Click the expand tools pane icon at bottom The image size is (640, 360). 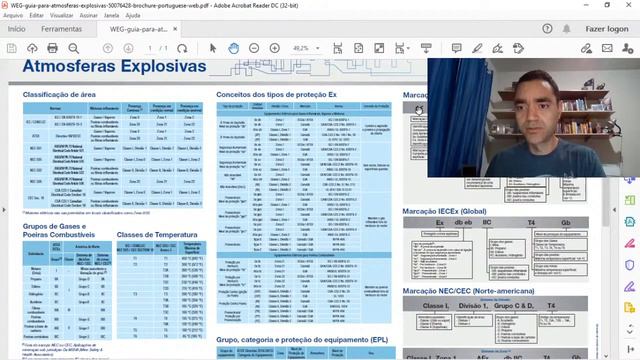coord(630,349)
